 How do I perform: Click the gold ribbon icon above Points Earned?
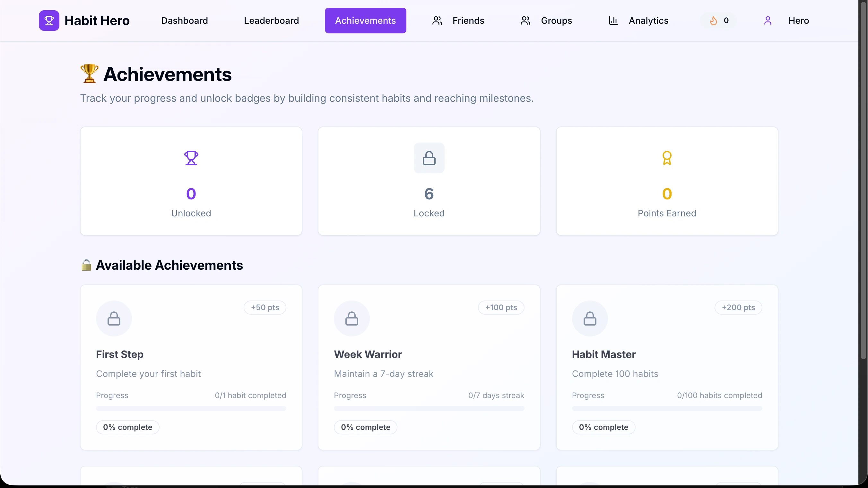tap(666, 158)
